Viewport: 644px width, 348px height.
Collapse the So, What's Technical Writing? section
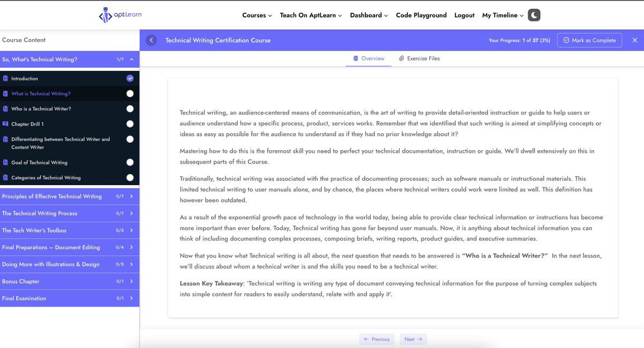[70, 60]
